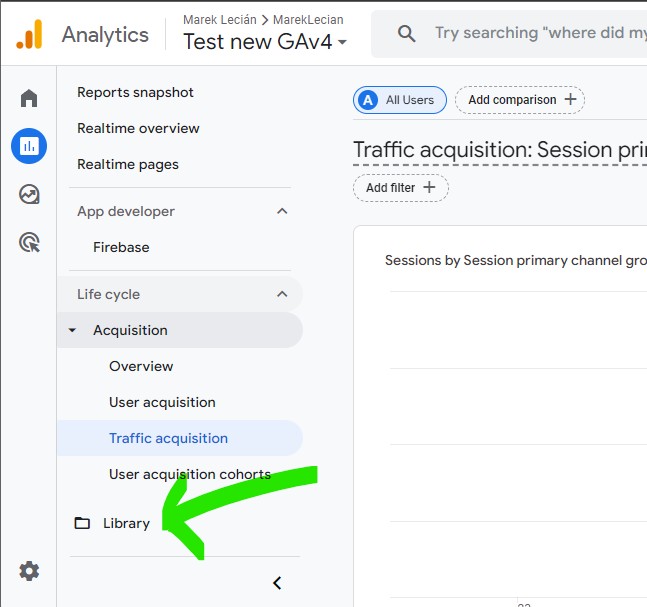Open User acquisition cohorts report
Image resolution: width=647 pixels, height=607 pixels.
(190, 474)
